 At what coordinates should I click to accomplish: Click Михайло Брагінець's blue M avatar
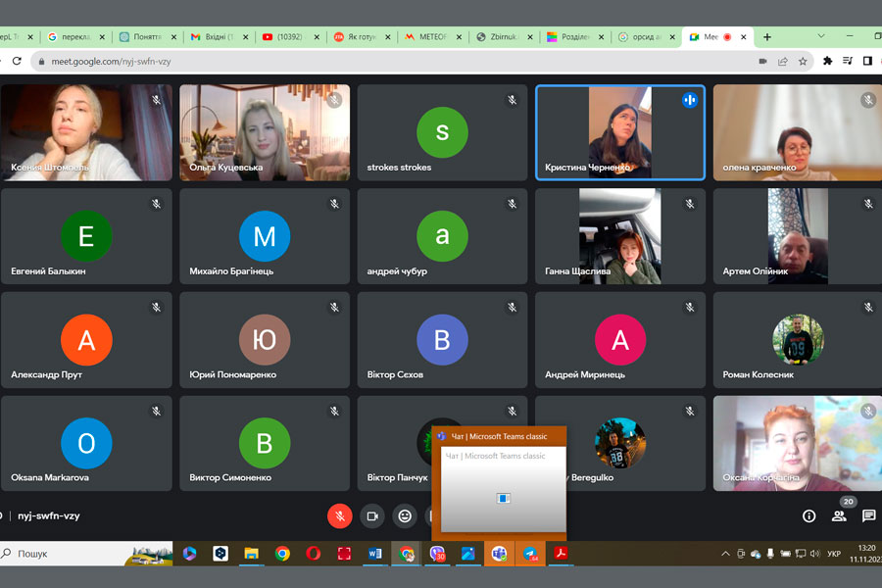tap(265, 236)
